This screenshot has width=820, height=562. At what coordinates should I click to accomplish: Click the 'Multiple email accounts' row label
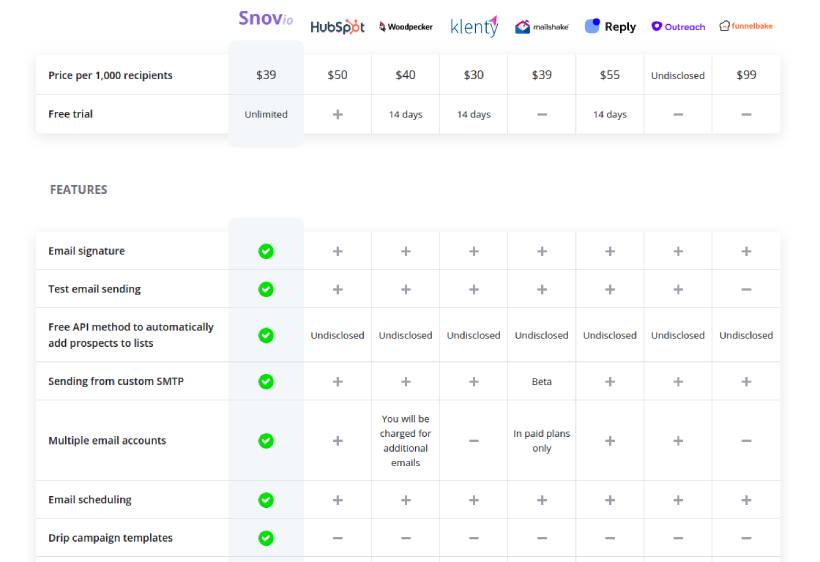point(107,440)
